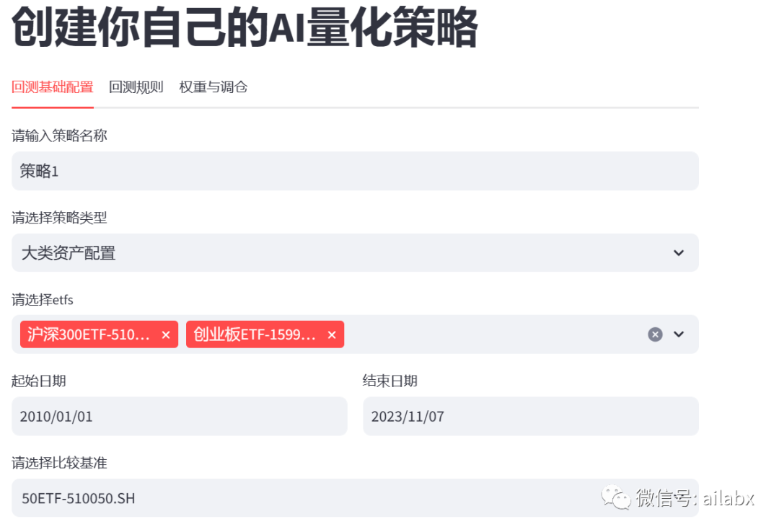
Task: Clear all selected ETFs with circled × icon
Action: 655,334
